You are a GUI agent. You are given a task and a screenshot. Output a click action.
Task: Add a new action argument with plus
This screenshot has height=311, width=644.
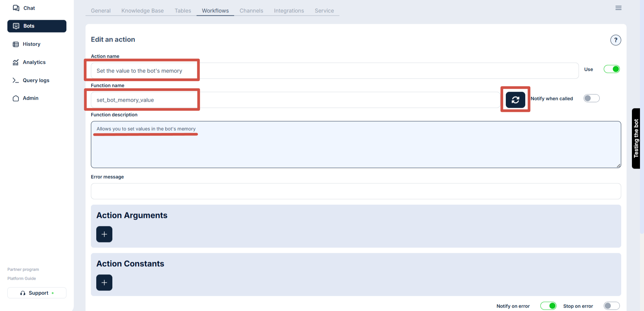pyautogui.click(x=104, y=234)
